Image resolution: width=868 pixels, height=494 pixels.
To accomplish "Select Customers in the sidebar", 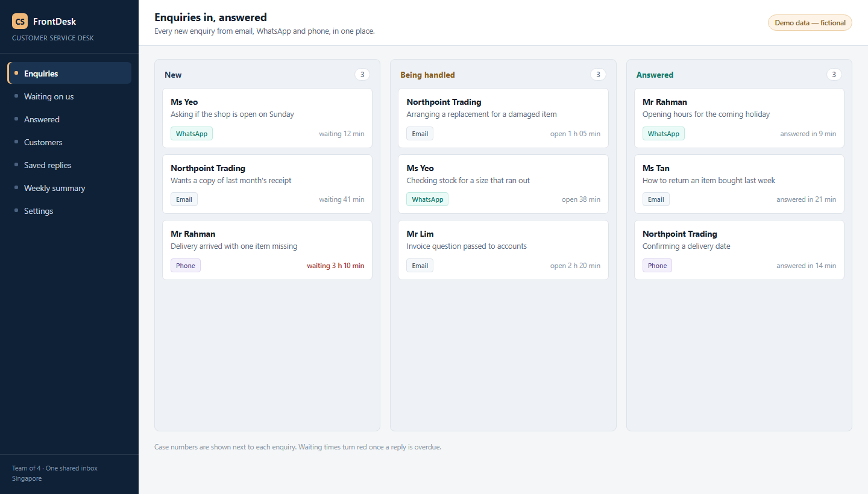I will pos(69,142).
